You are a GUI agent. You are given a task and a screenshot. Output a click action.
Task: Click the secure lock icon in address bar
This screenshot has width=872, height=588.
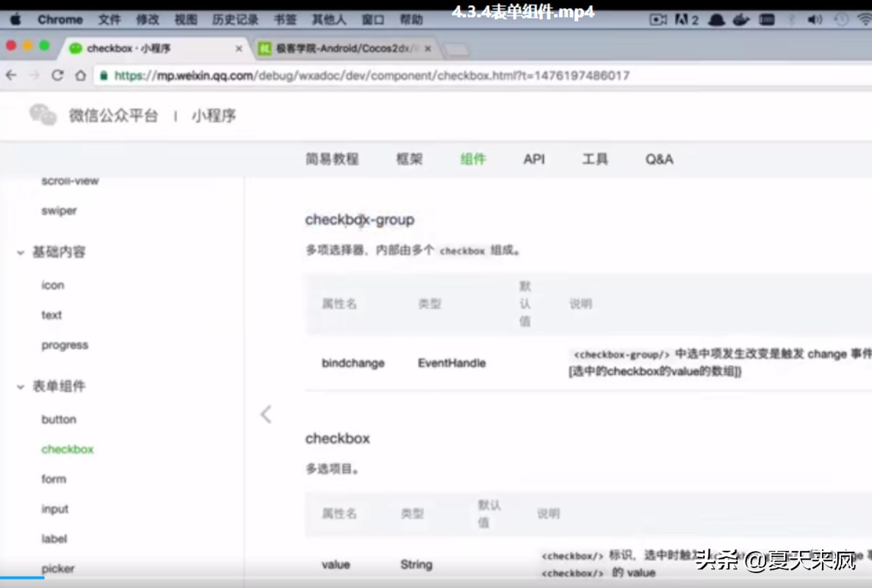point(104,75)
